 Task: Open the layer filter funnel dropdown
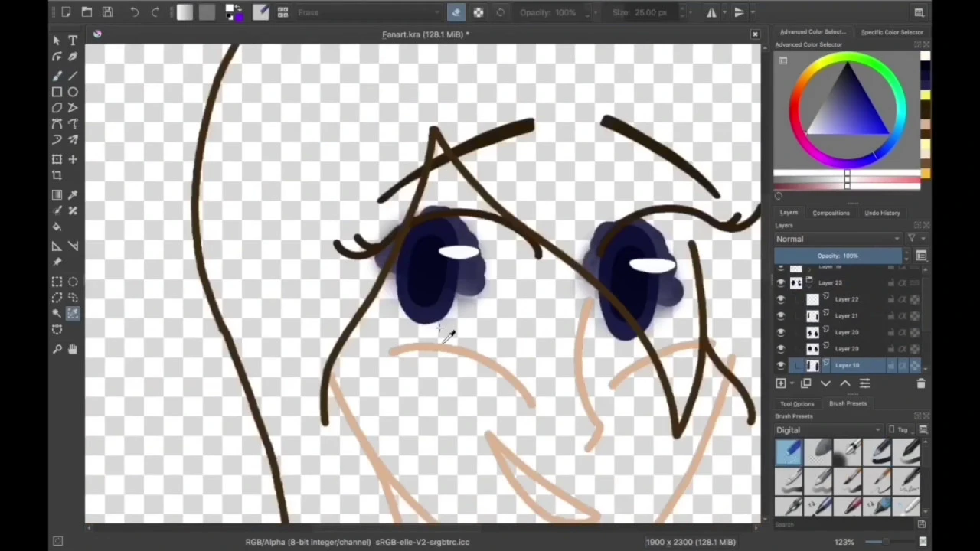tap(914, 239)
